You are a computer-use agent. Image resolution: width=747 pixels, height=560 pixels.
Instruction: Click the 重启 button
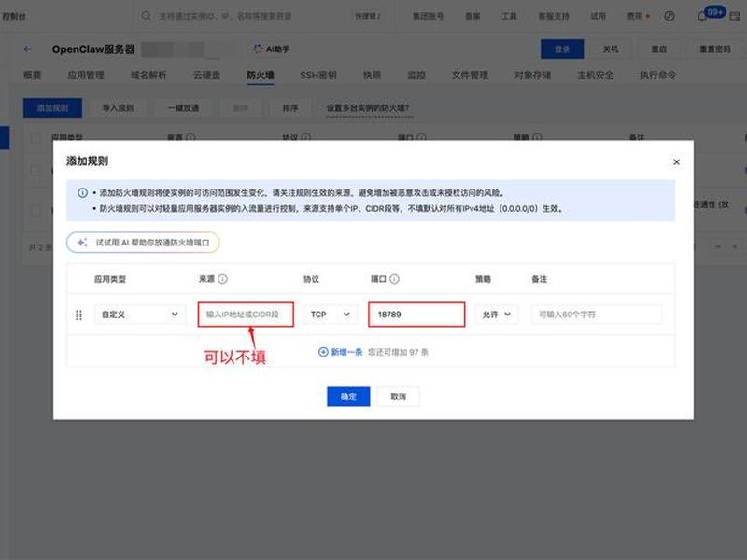click(659, 49)
